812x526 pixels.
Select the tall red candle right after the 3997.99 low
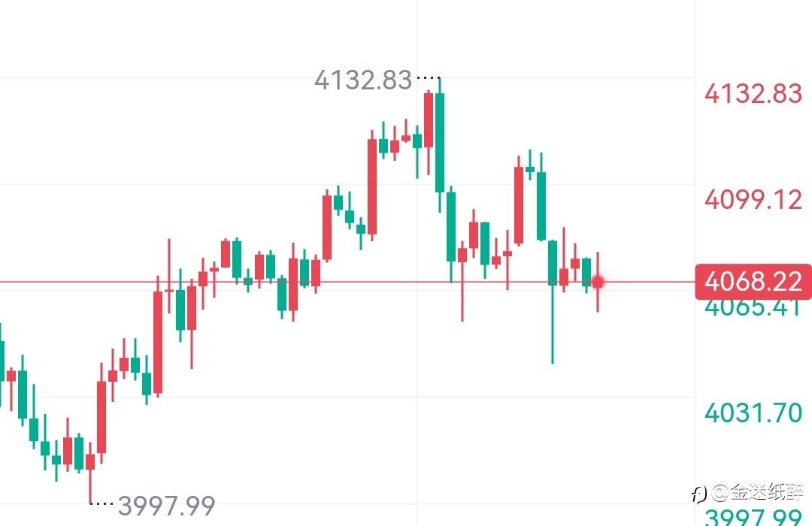click(x=101, y=417)
